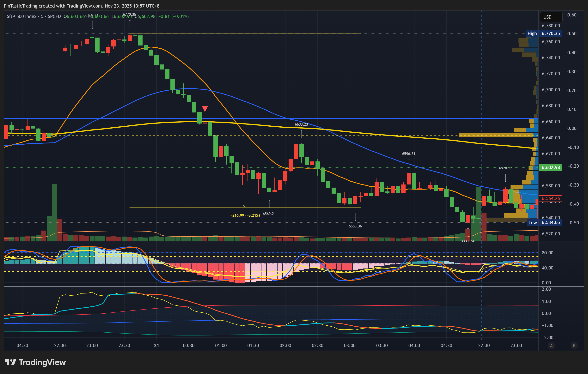The width and height of the screenshot is (588, 374).
Task: Click the 6553.36 pivot low annotation
Action: click(x=355, y=226)
